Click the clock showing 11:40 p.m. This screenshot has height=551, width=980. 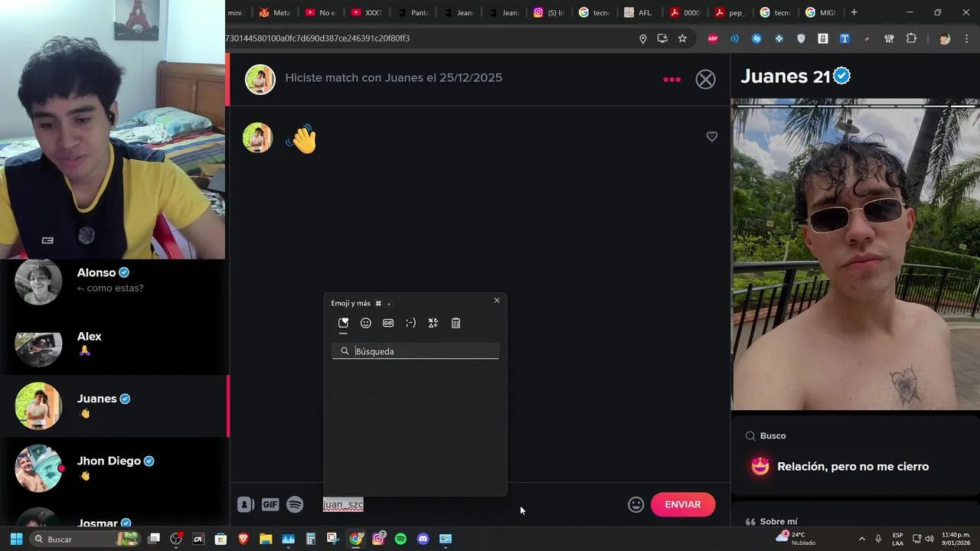pos(955,539)
